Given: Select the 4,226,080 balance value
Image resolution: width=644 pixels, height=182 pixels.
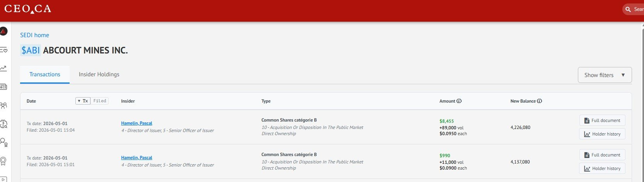Looking at the screenshot, I should tap(520, 127).
